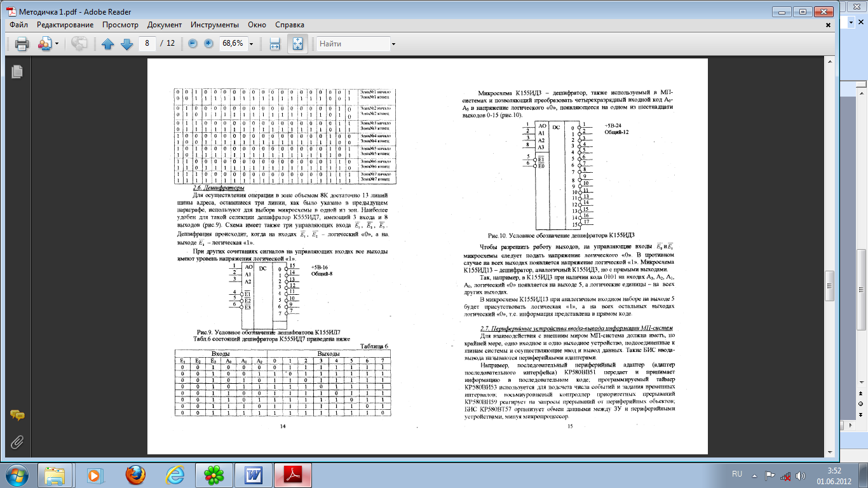Image resolution: width=868 pixels, height=488 pixels.
Task: Click the «/ 12» total pages label
Action: point(167,44)
